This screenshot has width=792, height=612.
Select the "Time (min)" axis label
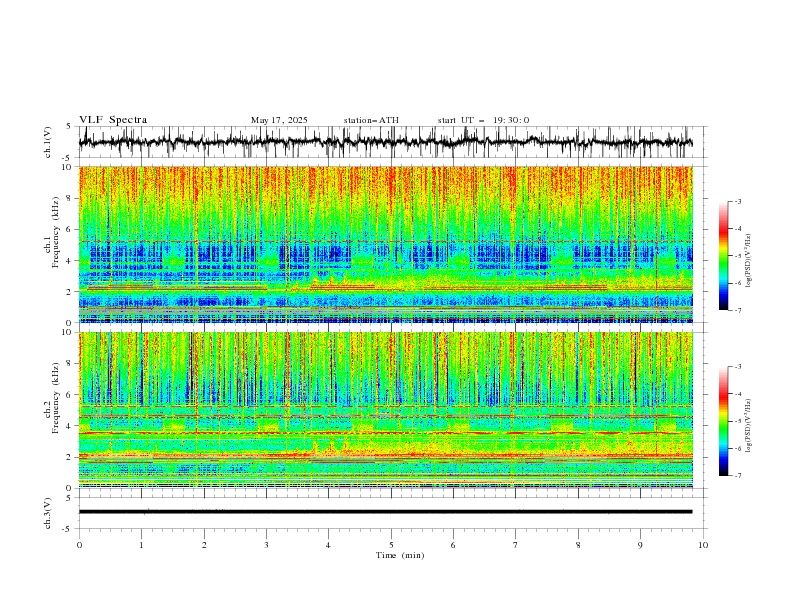400,555
